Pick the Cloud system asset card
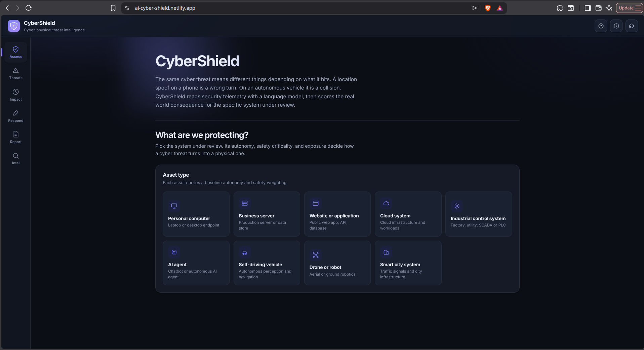Viewport: 644px width, 350px height. [x=408, y=214]
